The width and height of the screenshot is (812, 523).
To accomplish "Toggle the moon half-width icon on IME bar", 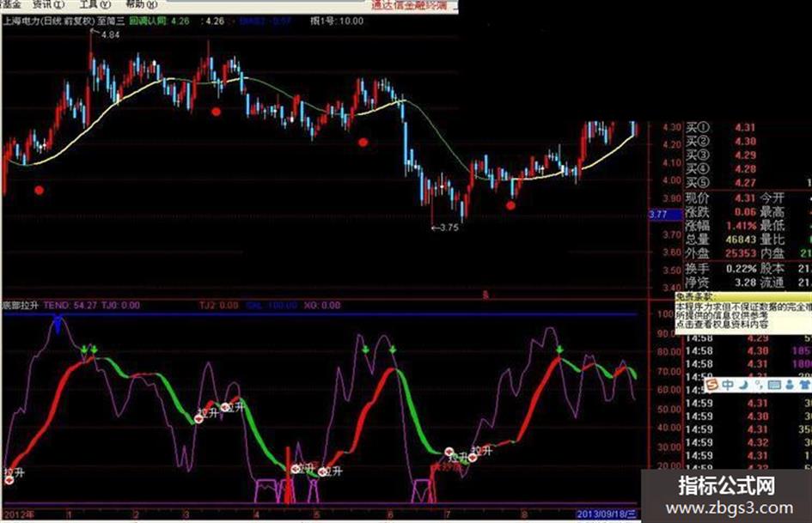I will (x=743, y=385).
